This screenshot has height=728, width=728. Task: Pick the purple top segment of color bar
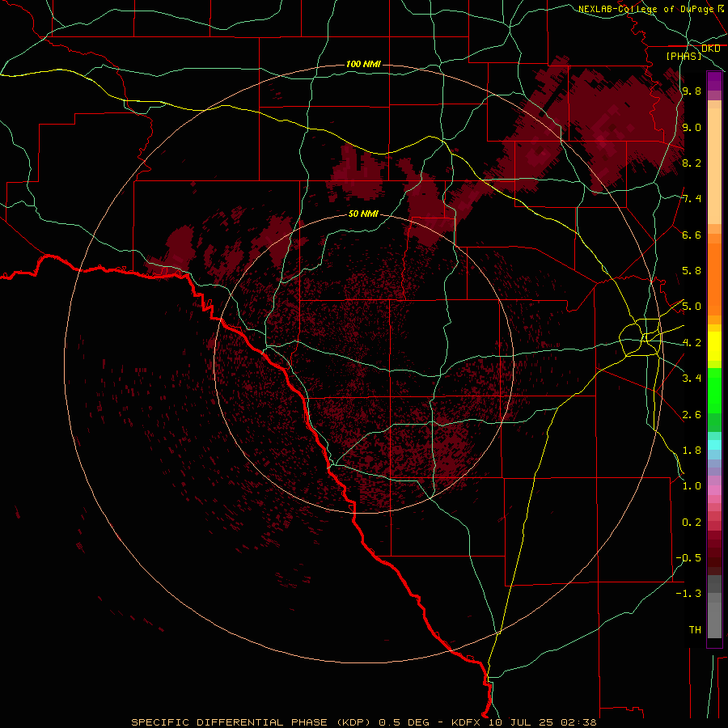(714, 81)
